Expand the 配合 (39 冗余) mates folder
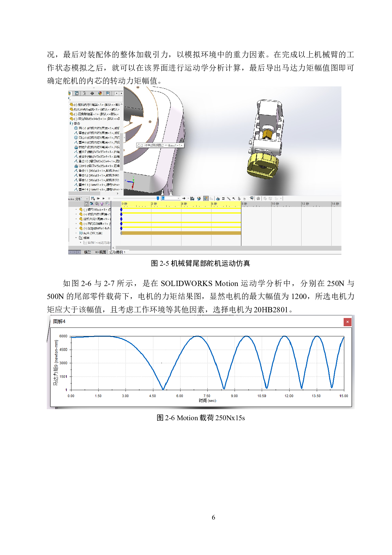This screenshot has height=555, width=392. 76,233
